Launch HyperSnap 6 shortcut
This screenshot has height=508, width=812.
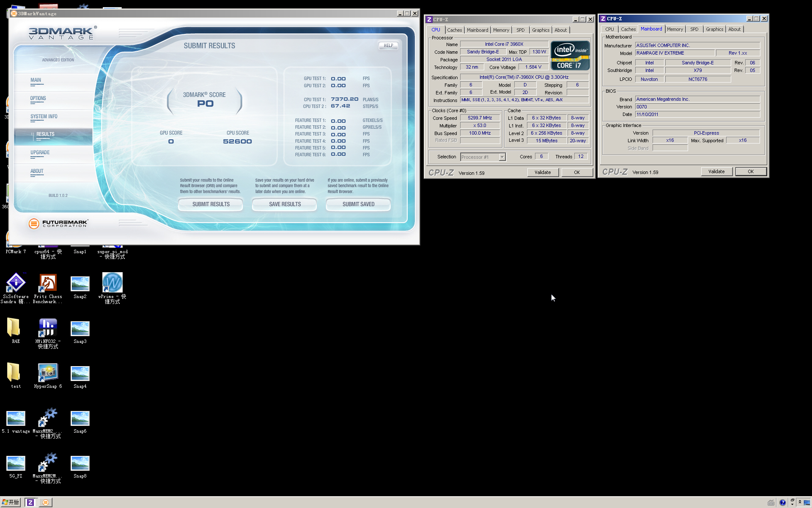point(48,375)
